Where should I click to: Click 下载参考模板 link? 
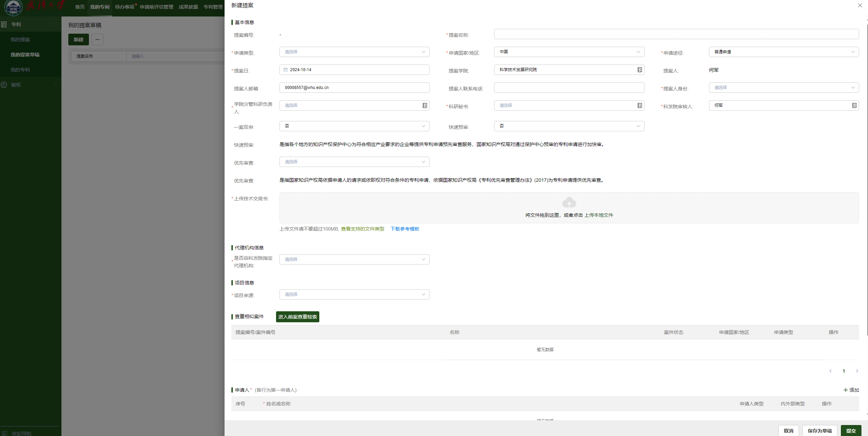404,229
